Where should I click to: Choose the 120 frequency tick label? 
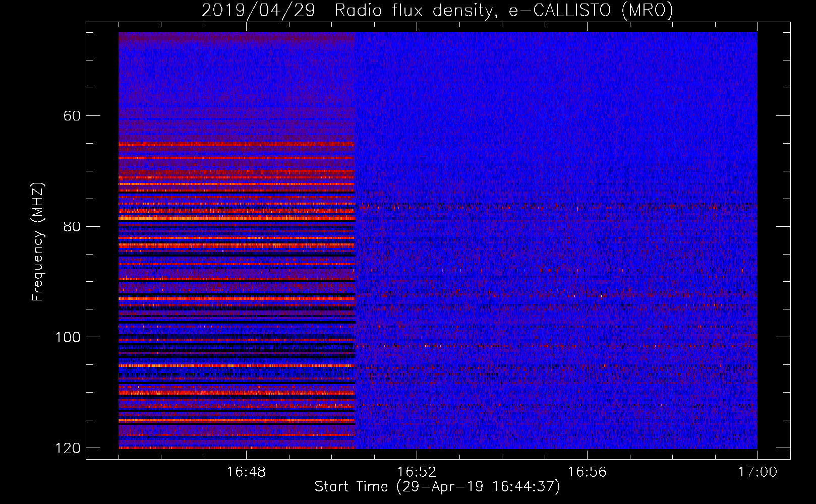pyautogui.click(x=68, y=448)
